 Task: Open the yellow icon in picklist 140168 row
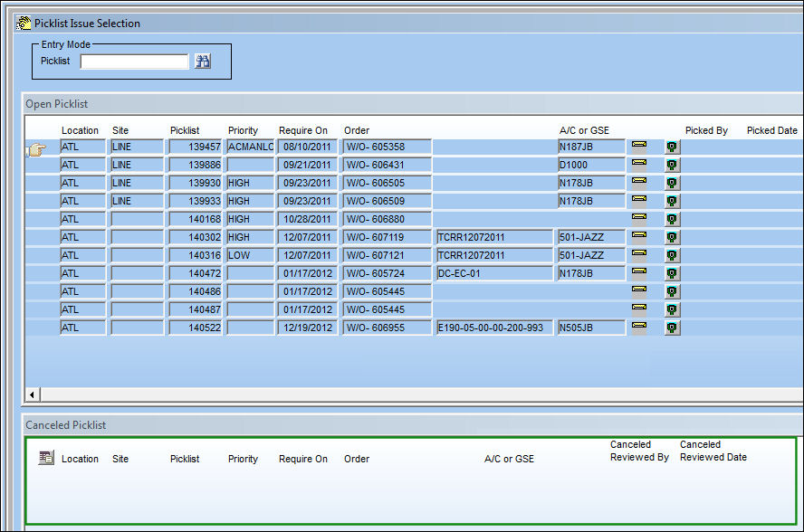point(639,217)
